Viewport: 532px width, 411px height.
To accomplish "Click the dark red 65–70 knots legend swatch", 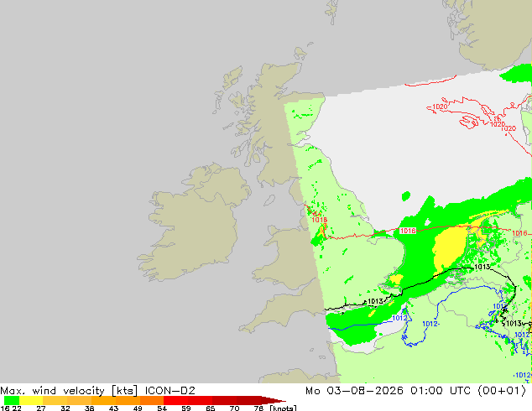I will (224, 400).
